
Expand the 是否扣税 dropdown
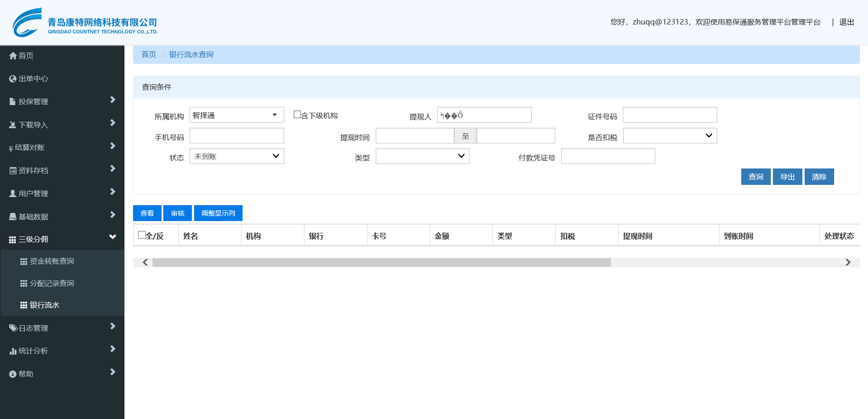(x=670, y=136)
